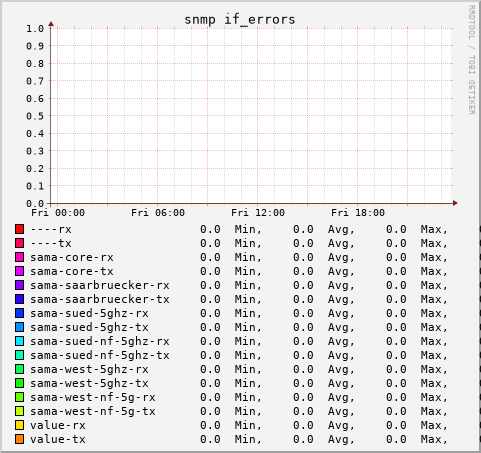
Task: Click the Fri 18:00 x-axis label
Action: [x=358, y=213]
